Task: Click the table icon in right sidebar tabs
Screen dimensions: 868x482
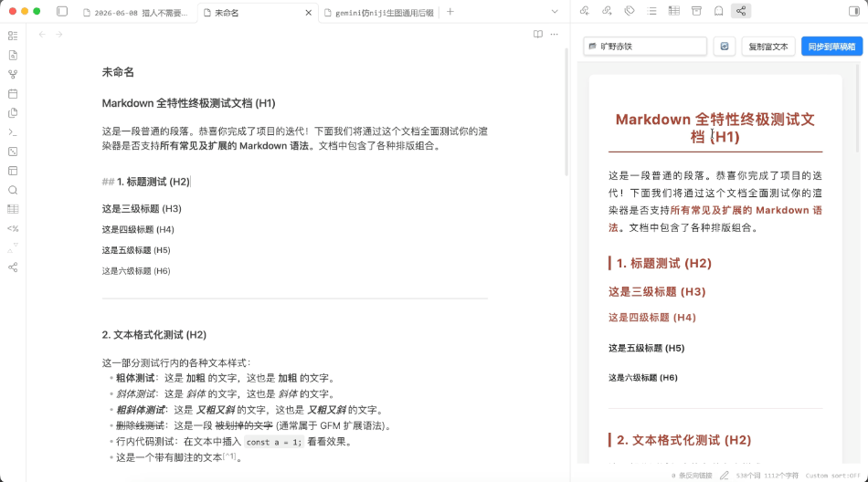Action: [673, 11]
